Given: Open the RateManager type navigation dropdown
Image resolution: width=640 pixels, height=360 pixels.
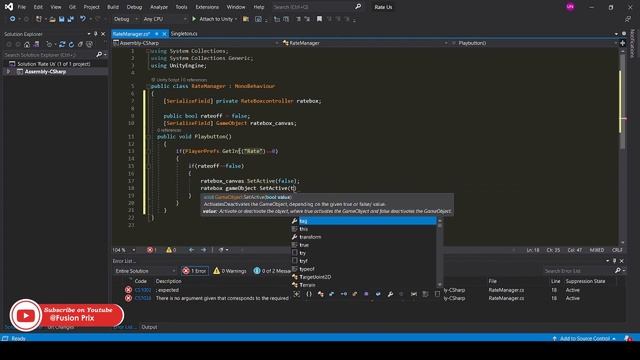Looking at the screenshot, I should [x=365, y=43].
